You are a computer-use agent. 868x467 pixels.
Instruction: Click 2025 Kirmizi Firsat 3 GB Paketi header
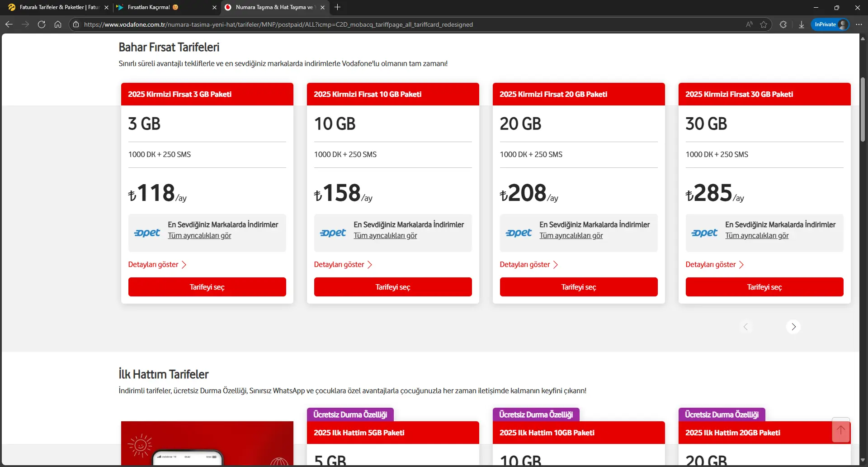[x=207, y=94]
